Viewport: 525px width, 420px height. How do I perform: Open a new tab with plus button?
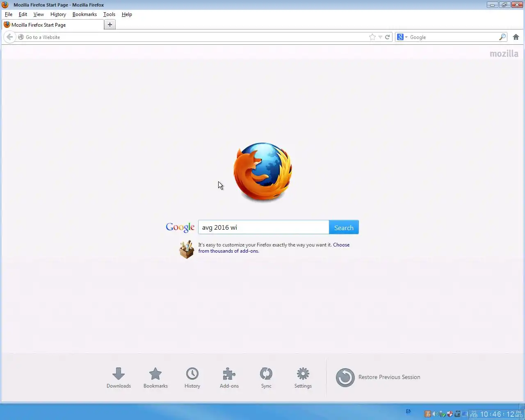(110, 25)
